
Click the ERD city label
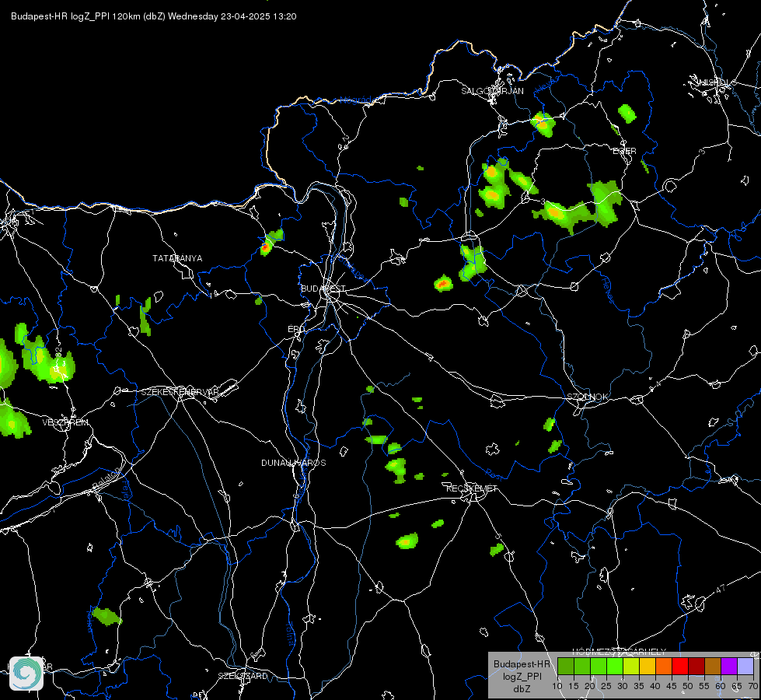[x=296, y=329]
